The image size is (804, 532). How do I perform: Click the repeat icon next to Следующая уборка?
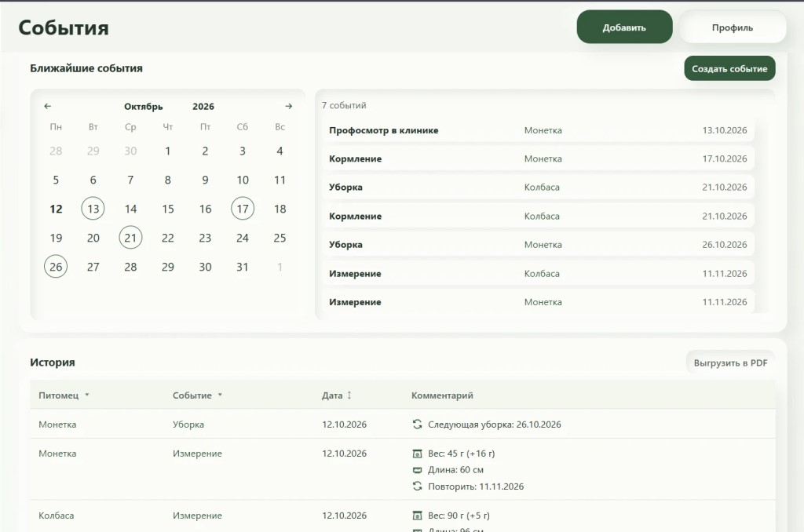click(x=418, y=425)
